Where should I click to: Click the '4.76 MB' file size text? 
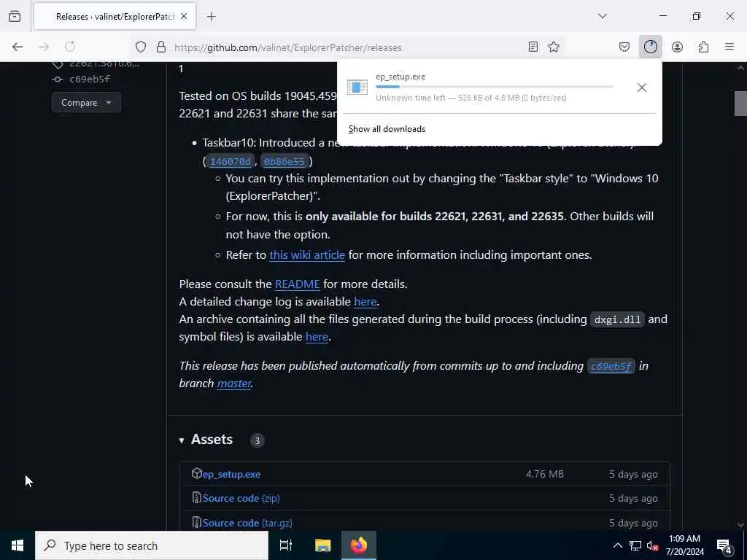(x=544, y=474)
